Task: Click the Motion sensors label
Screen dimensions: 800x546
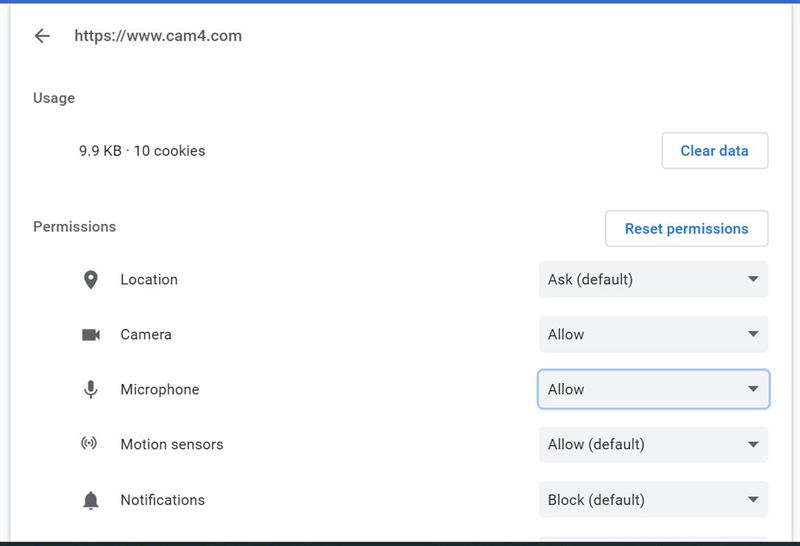Action: pos(172,444)
